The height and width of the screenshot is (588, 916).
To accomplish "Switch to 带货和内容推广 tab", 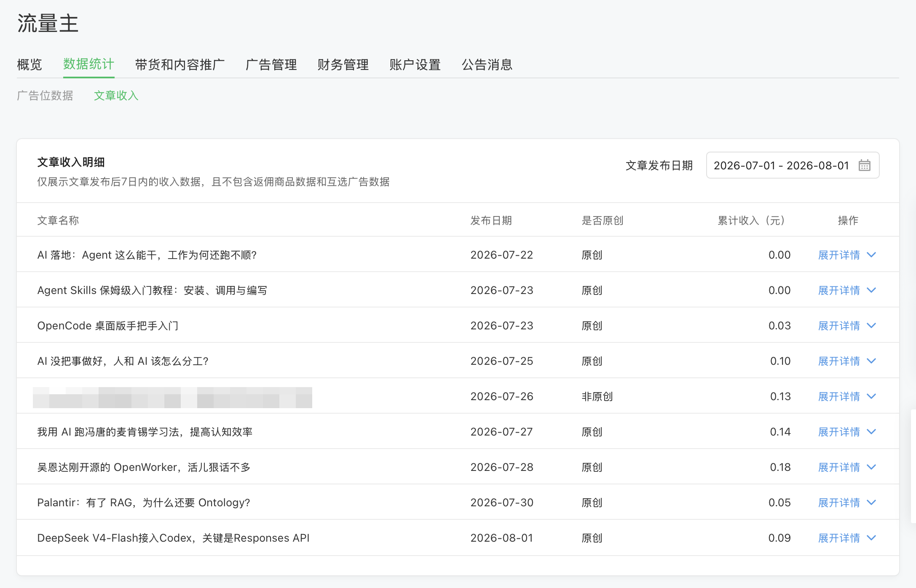I will pos(180,64).
